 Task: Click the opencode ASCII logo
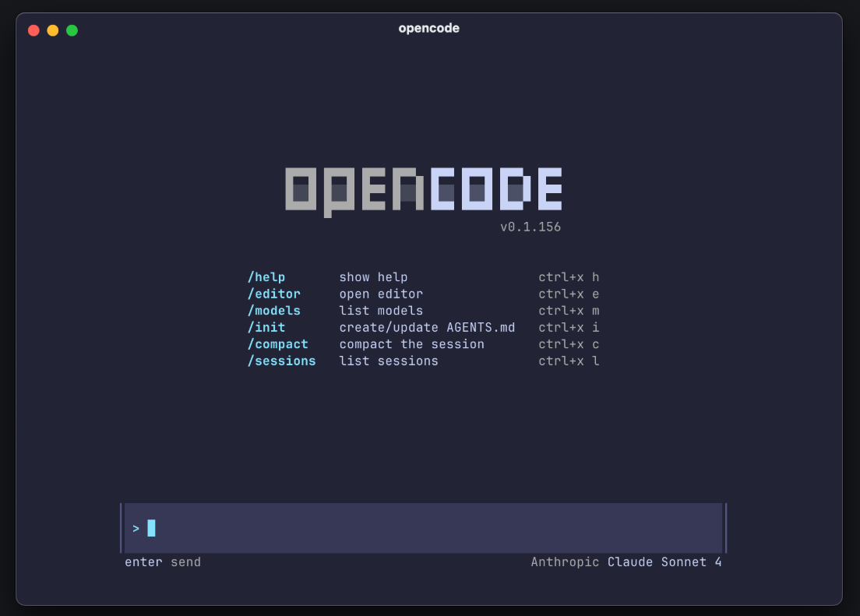pos(424,192)
